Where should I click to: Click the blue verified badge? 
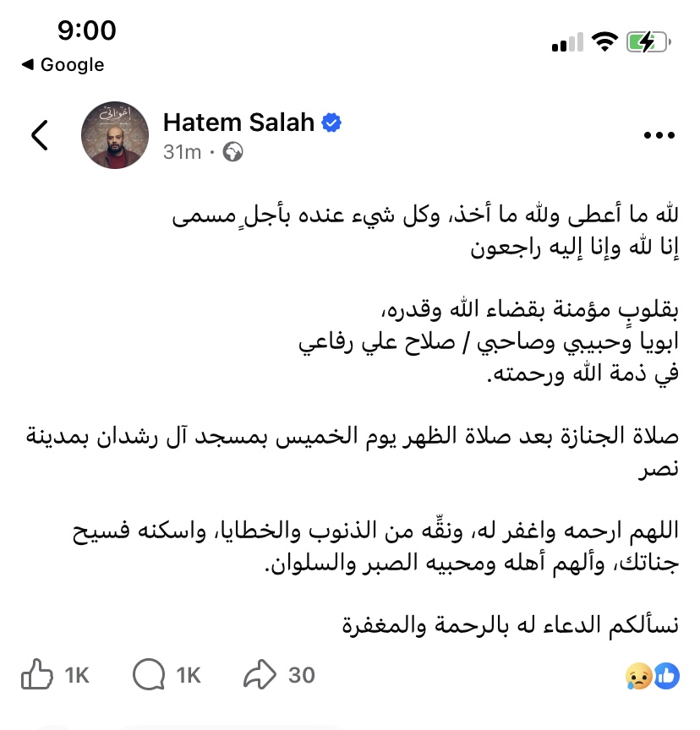coord(331,123)
